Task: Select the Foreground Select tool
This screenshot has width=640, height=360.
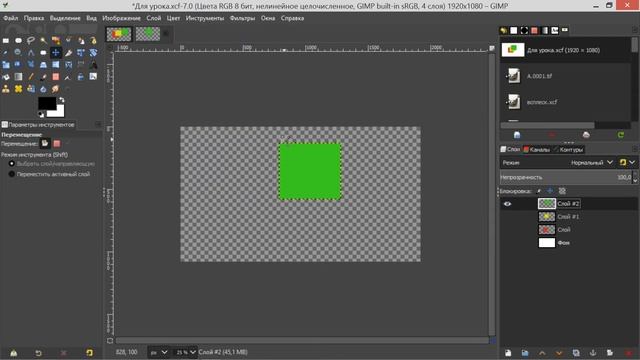Action: 81,40
